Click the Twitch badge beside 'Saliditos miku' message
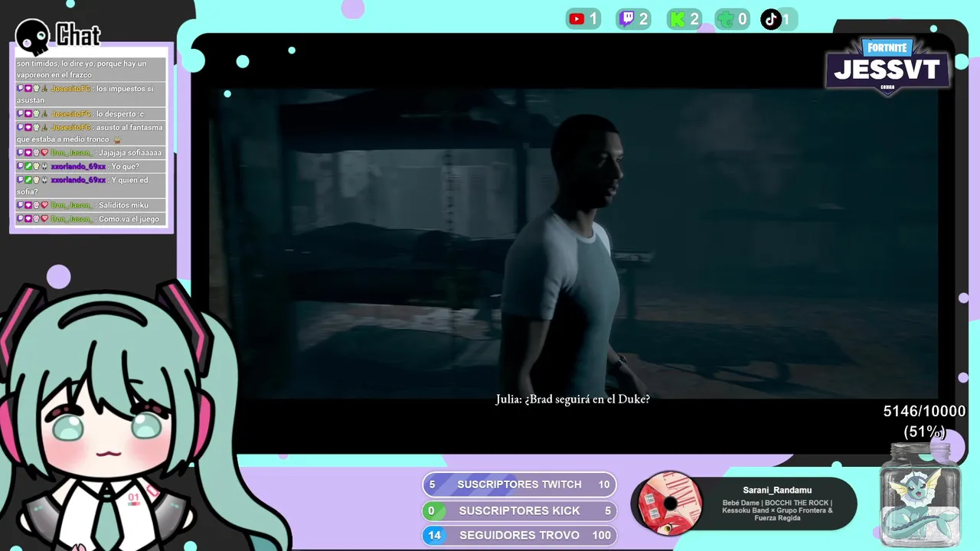 [x=21, y=205]
